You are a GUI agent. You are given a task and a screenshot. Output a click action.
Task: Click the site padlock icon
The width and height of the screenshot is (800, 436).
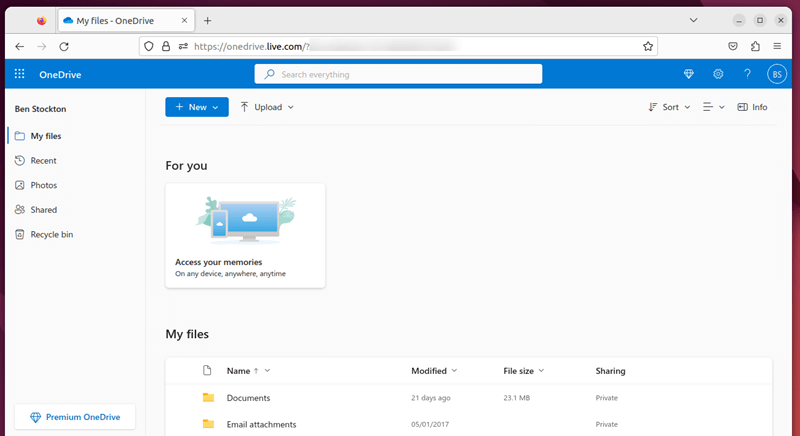click(166, 46)
